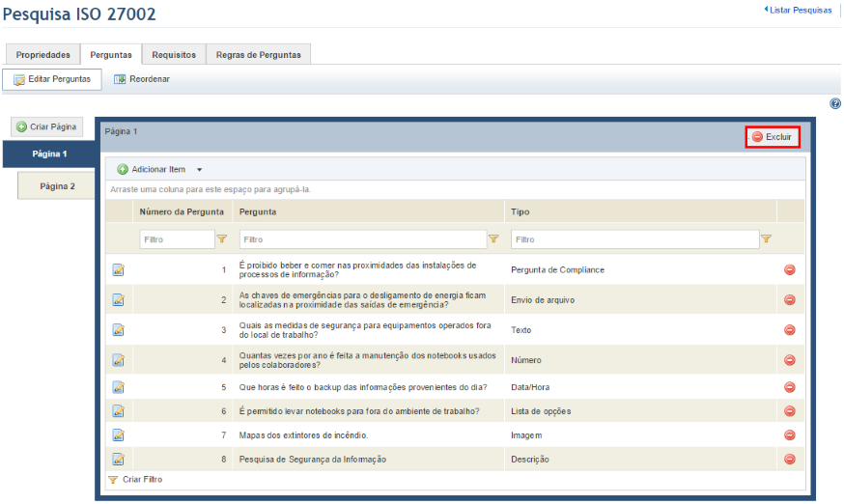844x504 pixels.
Task: Click the Reordenar button
Action: (142, 79)
